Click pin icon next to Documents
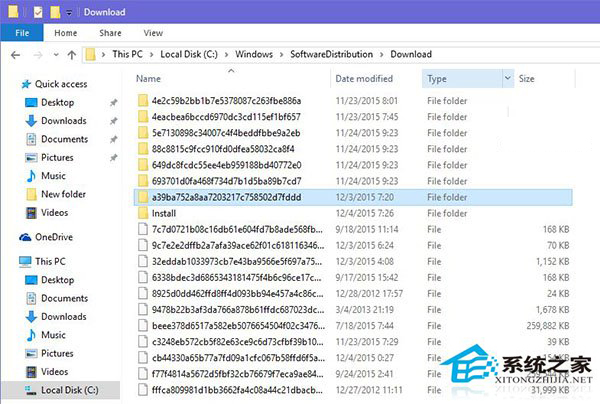The height and width of the screenshot is (404, 600). [113, 139]
